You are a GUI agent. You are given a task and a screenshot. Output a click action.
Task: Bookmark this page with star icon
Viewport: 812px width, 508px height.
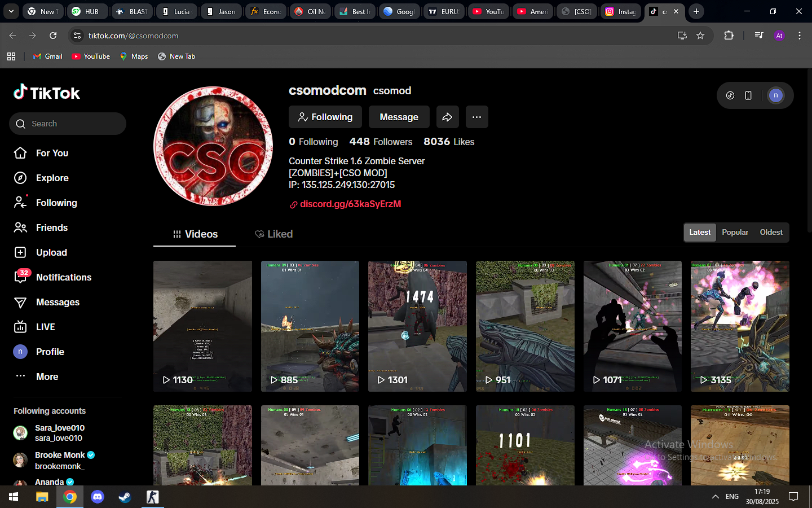(x=700, y=36)
